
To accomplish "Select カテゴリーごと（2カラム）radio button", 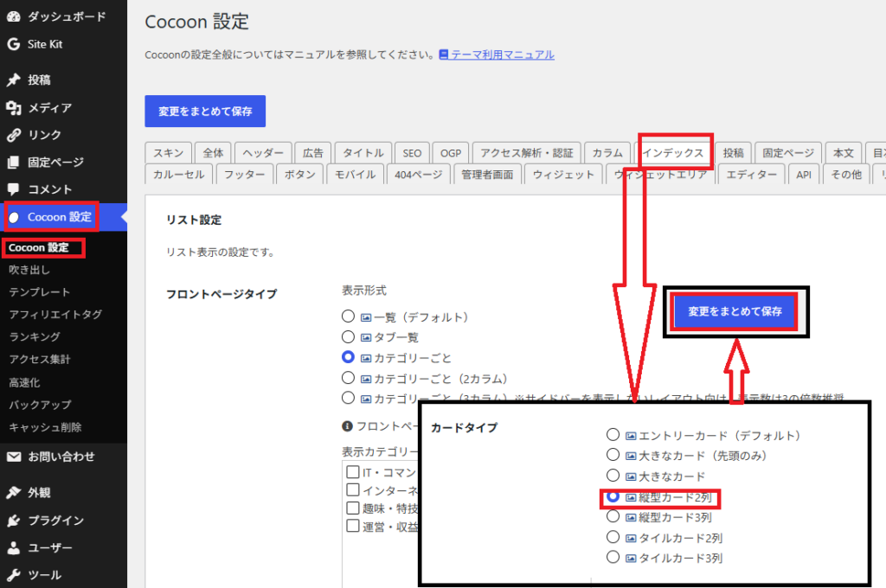I will 348,377.
